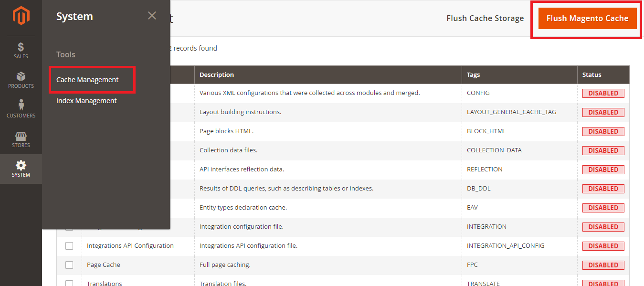Sort by the Description column header
The width and height of the screenshot is (644, 286).
coord(217,74)
